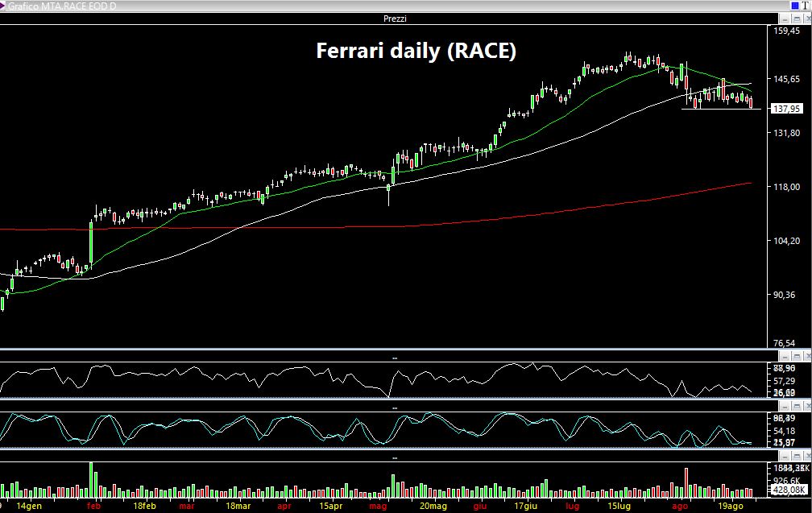Click the 54,18 oscillator scale value
This screenshot has width=812, height=513.
click(784, 431)
